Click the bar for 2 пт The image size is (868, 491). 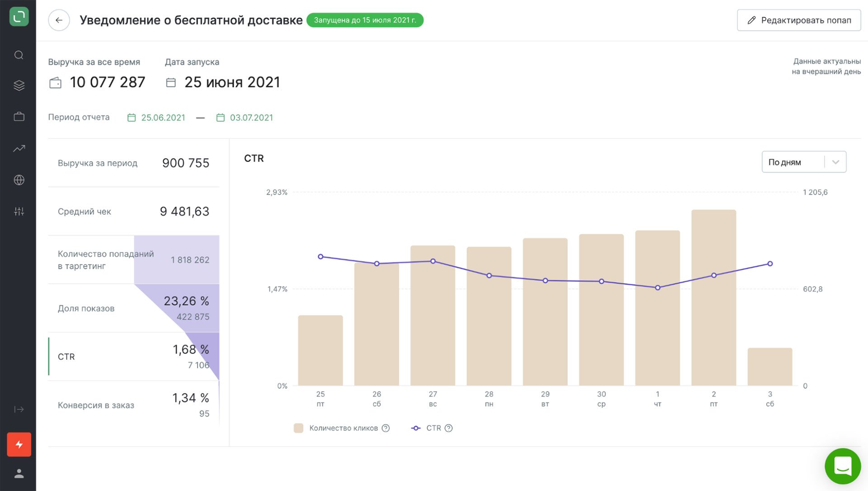[x=713, y=297]
